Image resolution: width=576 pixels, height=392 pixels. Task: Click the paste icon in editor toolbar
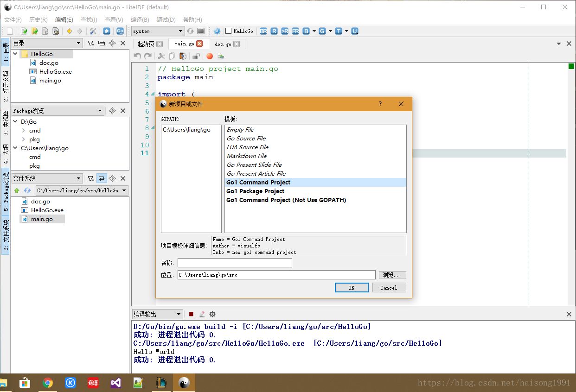[183, 56]
